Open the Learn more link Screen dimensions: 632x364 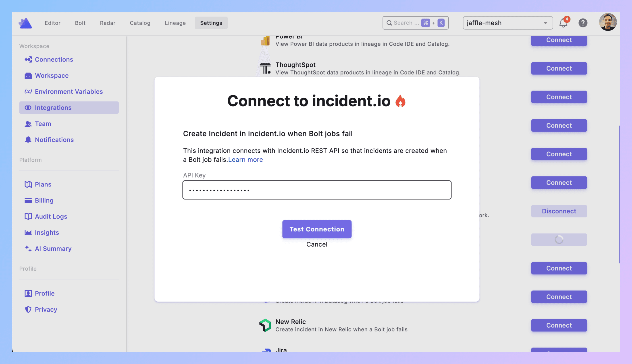pyautogui.click(x=245, y=159)
